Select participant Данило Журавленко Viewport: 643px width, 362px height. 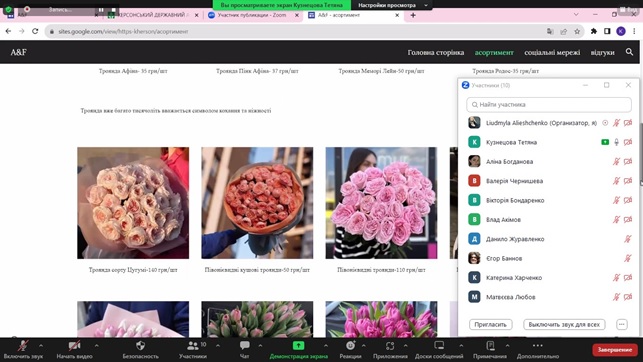pyautogui.click(x=549, y=239)
